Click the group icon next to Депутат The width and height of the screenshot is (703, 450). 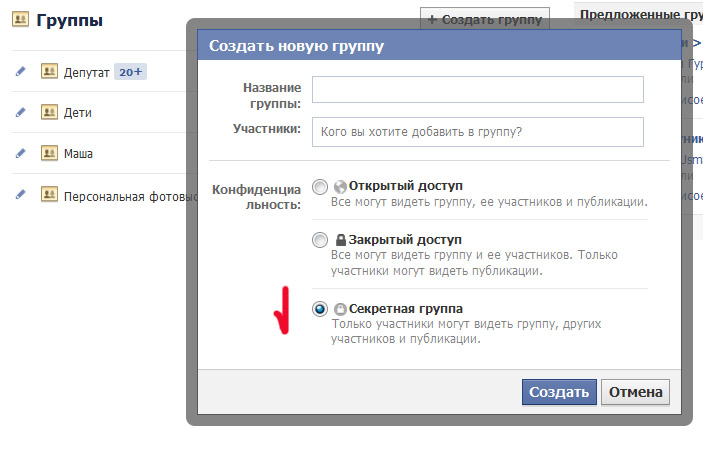[49, 71]
